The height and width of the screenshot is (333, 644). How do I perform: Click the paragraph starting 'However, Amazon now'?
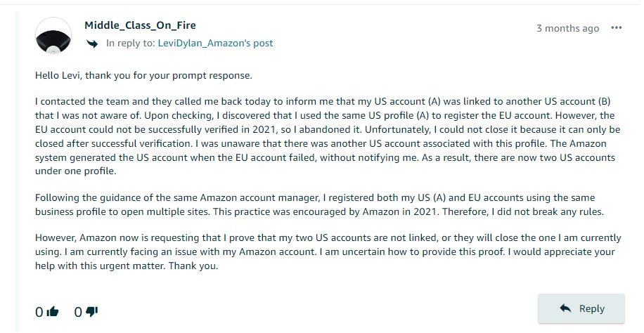pyautogui.click(x=328, y=252)
